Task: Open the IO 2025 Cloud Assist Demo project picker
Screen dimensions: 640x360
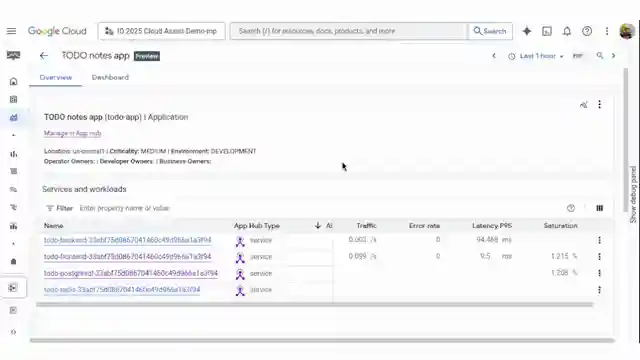Action: 162,31
